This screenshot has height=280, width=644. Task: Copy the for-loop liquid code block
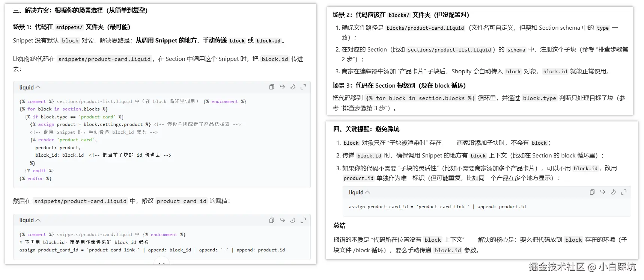pyautogui.click(x=271, y=87)
